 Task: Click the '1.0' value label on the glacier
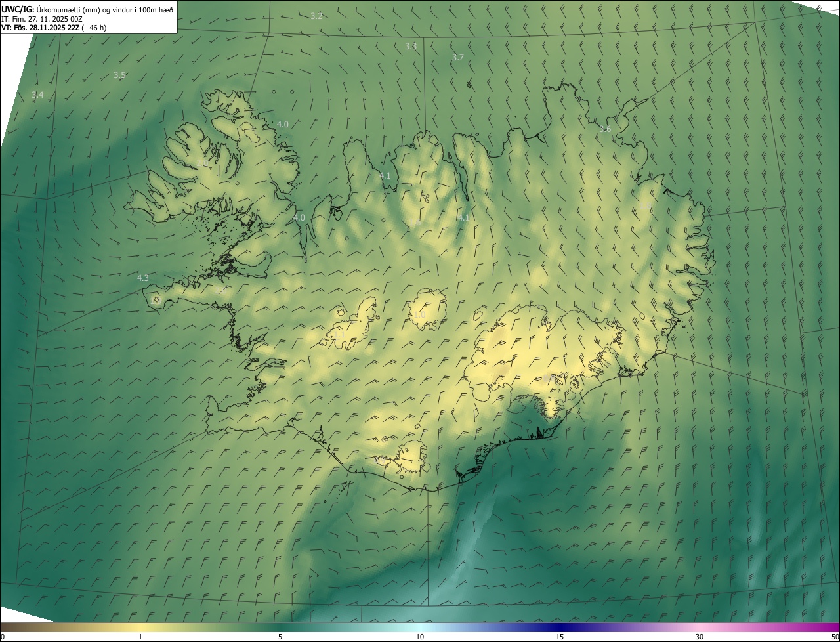pos(419,315)
